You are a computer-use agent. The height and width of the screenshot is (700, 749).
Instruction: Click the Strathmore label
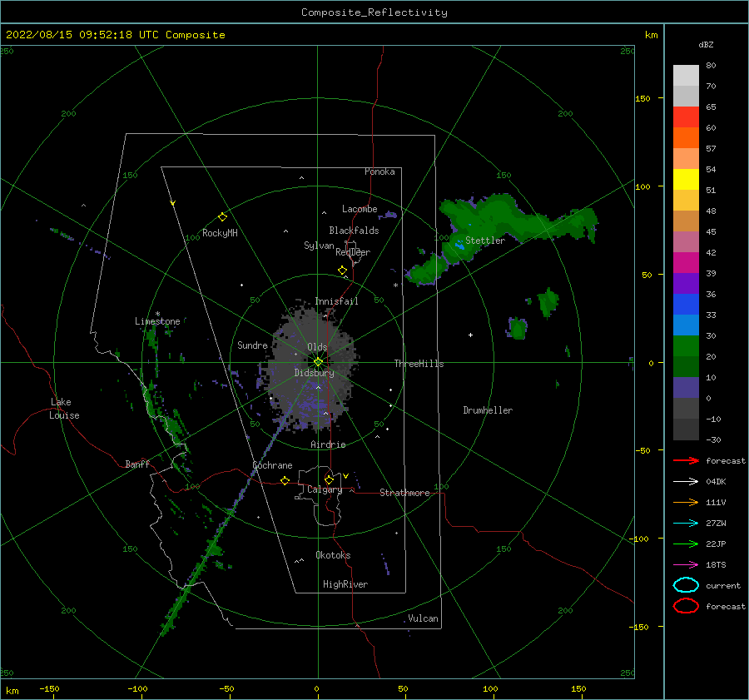[404, 493]
